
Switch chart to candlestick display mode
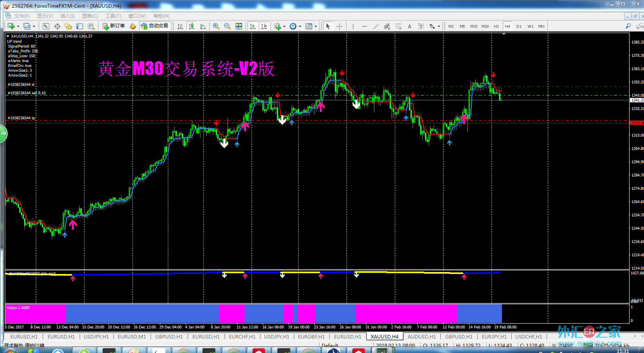click(192, 26)
